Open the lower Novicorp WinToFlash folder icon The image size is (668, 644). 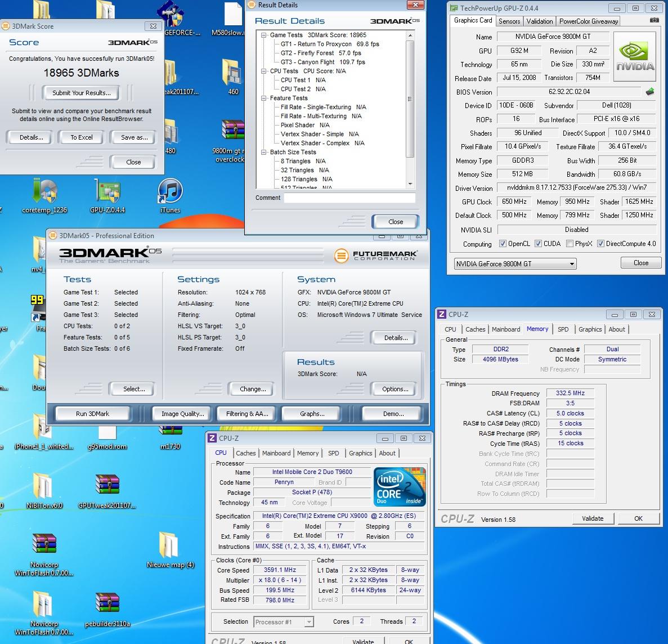pyautogui.click(x=44, y=613)
